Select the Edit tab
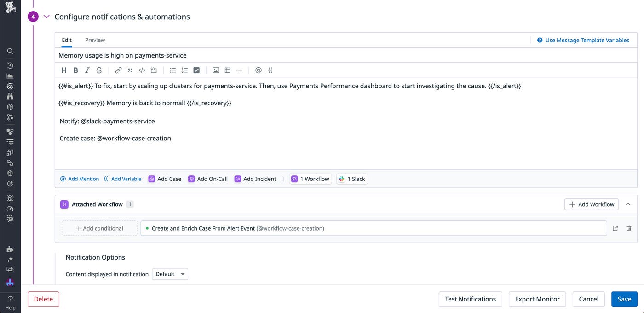Viewport: 644px width, 313px height. pyautogui.click(x=66, y=40)
